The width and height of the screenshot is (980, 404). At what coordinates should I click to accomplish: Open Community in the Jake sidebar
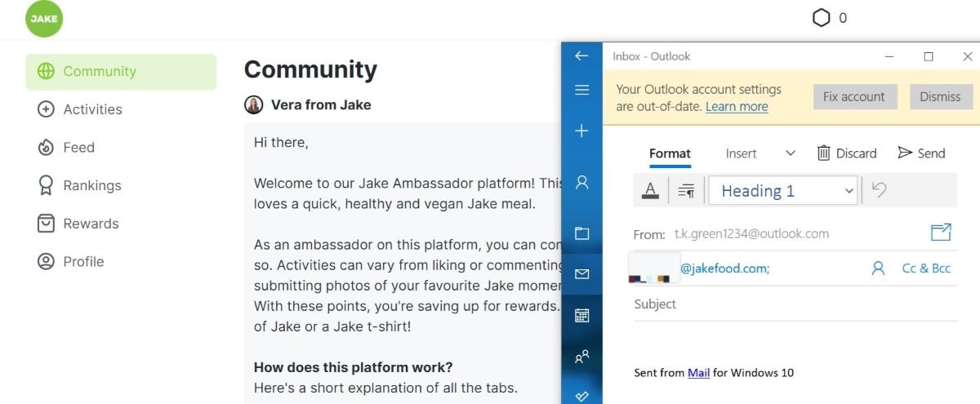click(121, 72)
